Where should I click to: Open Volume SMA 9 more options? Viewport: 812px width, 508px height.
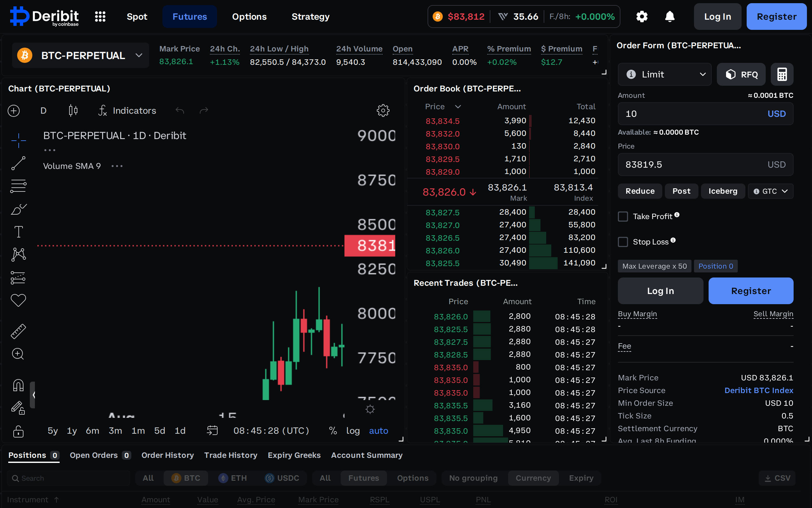[117, 166]
